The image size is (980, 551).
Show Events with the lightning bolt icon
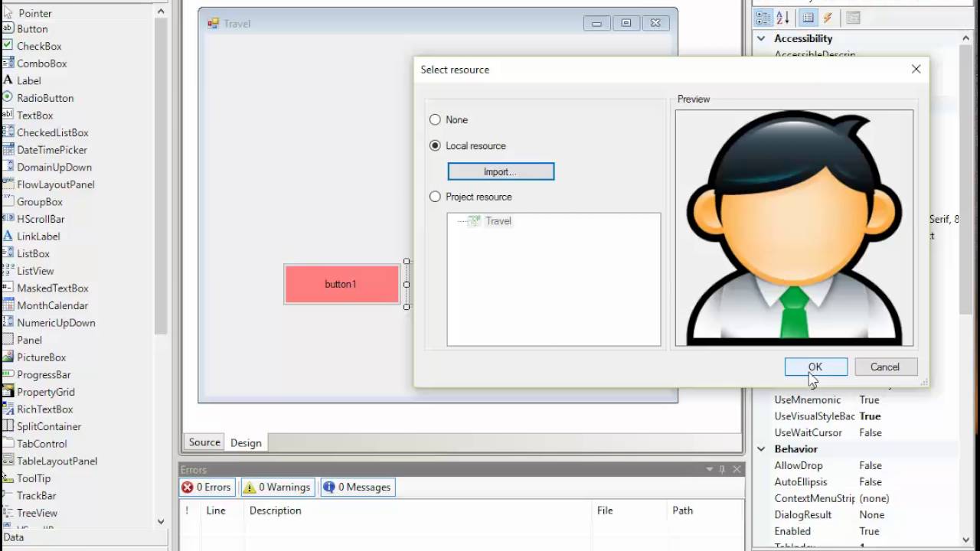828,18
